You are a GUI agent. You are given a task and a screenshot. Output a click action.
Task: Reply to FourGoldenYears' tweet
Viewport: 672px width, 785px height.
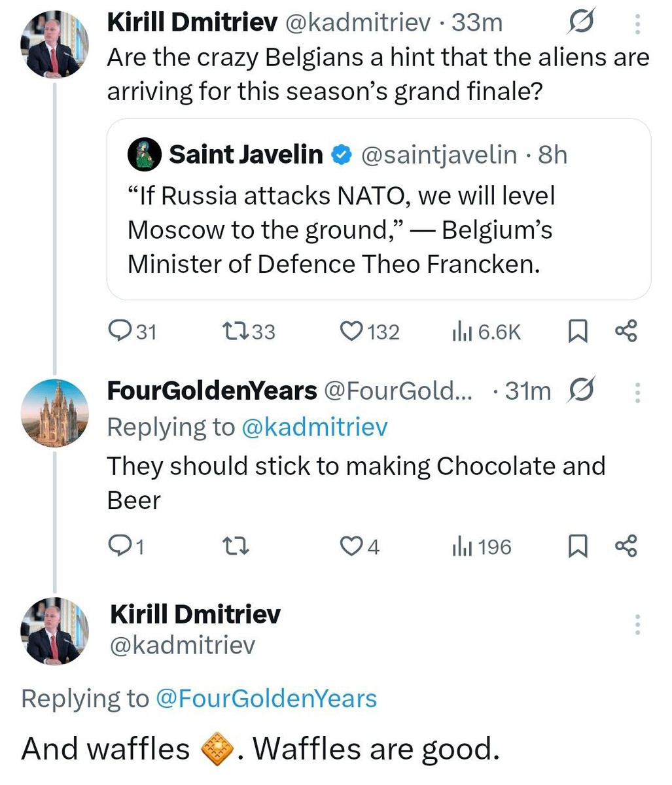119,546
